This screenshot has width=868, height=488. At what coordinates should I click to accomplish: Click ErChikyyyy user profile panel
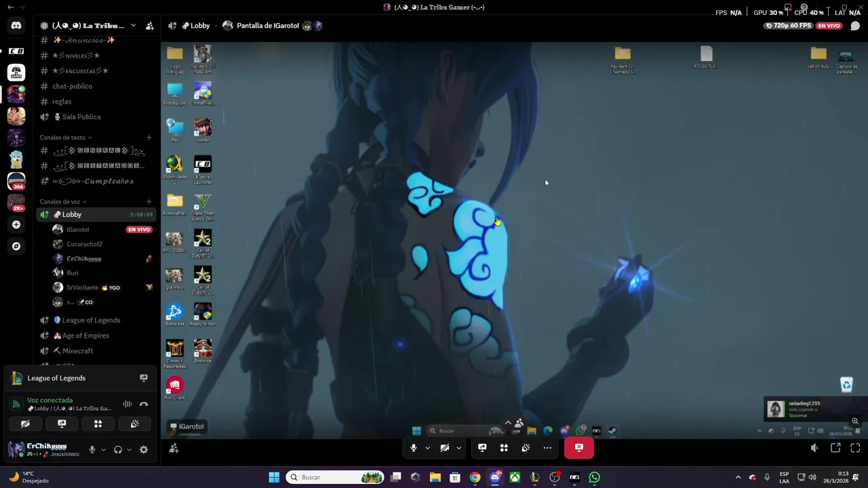44,449
